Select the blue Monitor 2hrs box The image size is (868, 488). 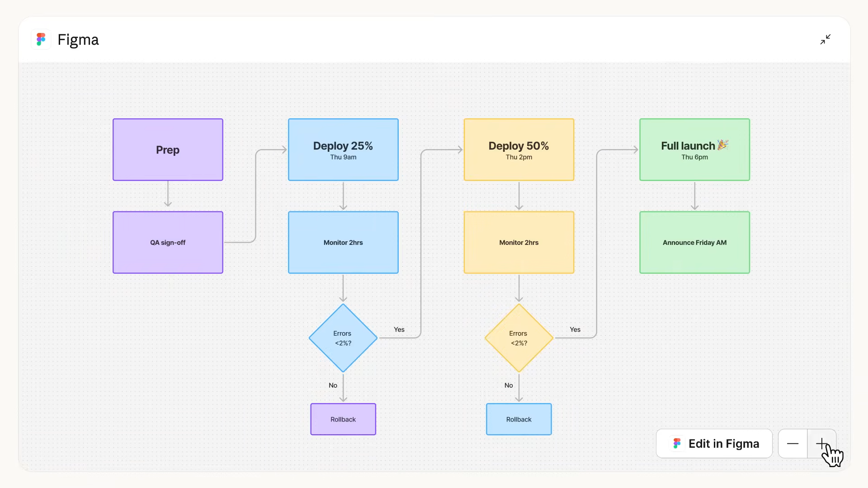pos(343,243)
